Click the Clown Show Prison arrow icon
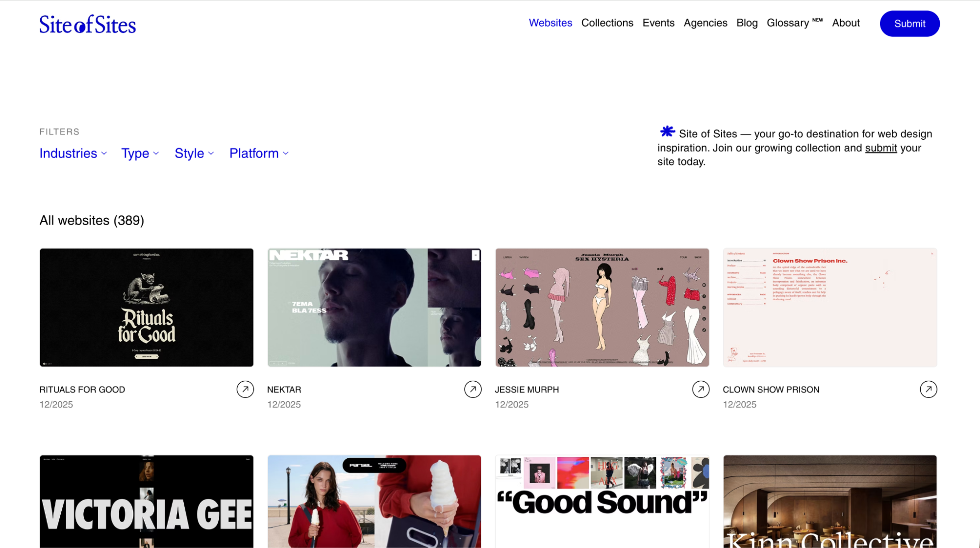Image resolution: width=980 pixels, height=548 pixels. pos(929,389)
